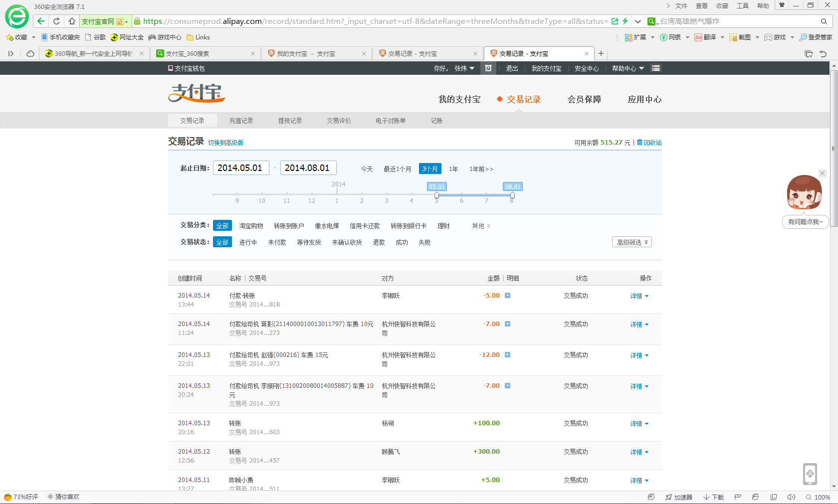838x504 pixels.
Task: Reload the page with the refresh icon
Action: click(x=56, y=21)
